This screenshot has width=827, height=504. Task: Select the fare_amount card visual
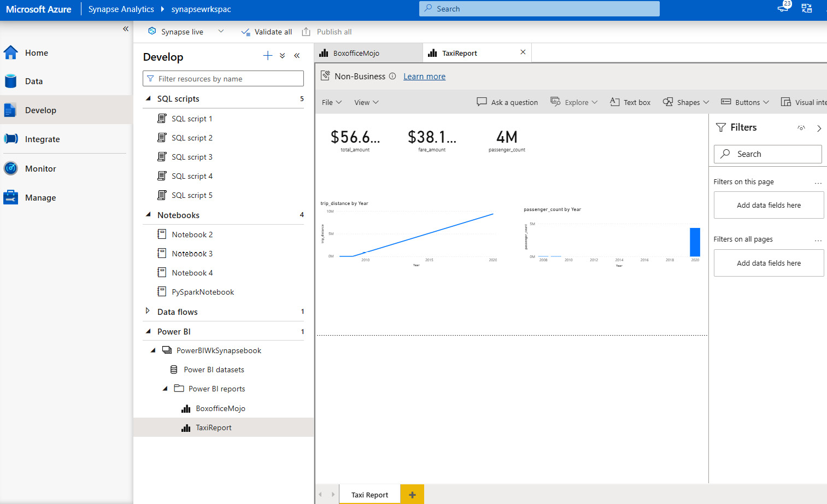click(x=432, y=140)
